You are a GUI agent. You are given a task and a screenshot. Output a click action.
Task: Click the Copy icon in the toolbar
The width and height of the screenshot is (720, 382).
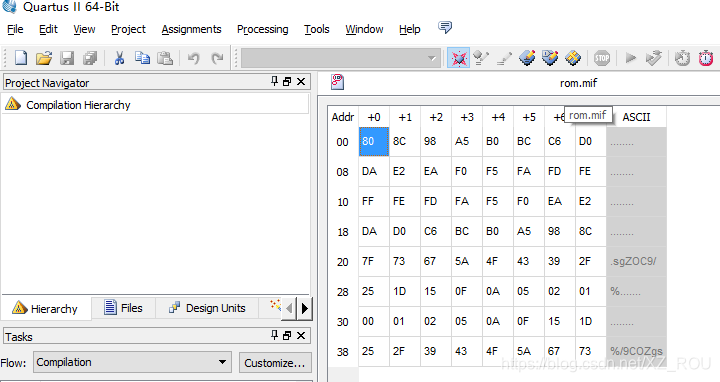point(142,58)
